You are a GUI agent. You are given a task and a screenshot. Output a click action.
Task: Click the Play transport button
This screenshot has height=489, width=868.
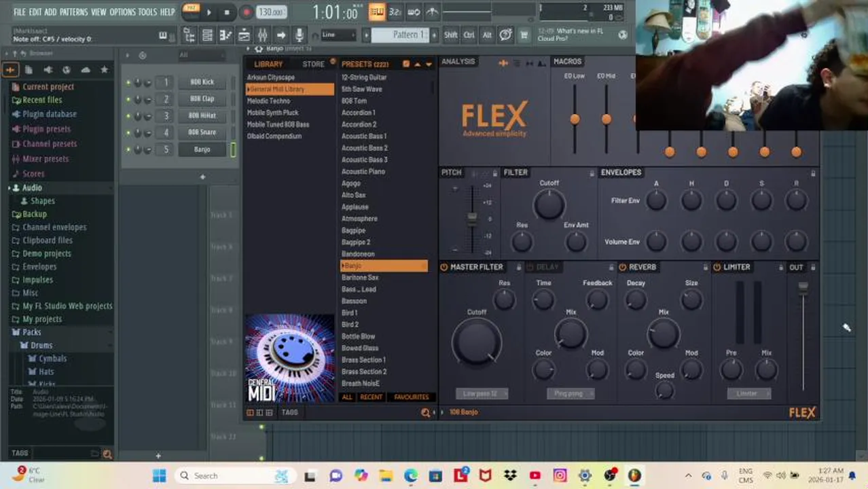pos(209,12)
